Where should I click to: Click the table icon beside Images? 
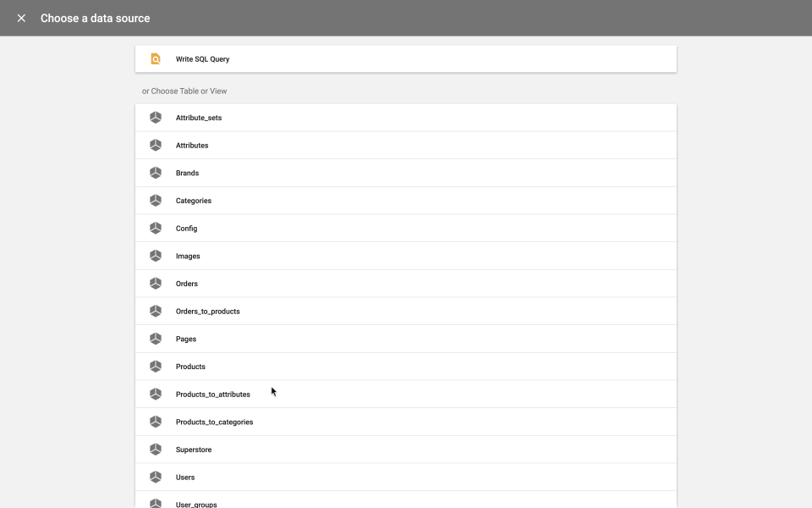click(156, 255)
